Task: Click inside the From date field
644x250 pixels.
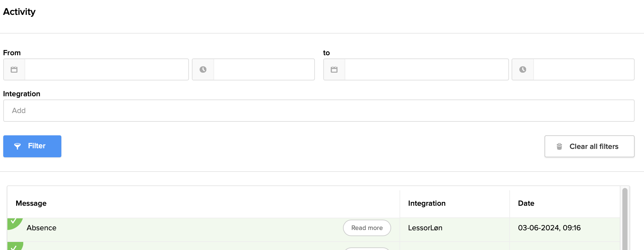Action: (x=107, y=69)
